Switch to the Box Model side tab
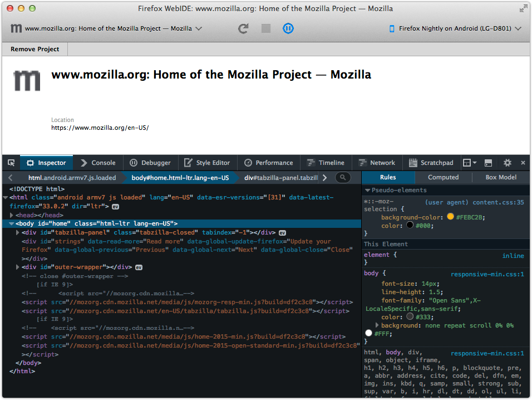This screenshot has width=532, height=400. point(501,177)
